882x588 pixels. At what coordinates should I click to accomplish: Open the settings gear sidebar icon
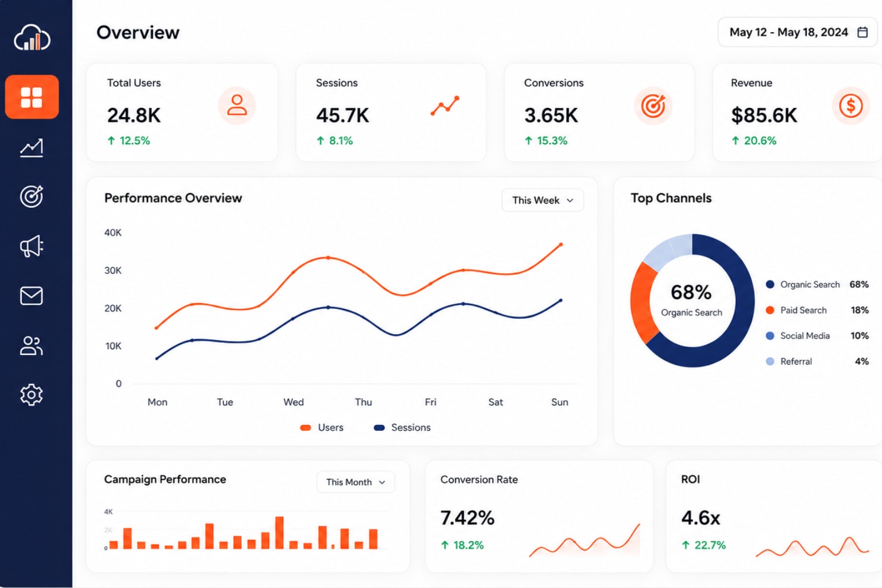point(32,395)
